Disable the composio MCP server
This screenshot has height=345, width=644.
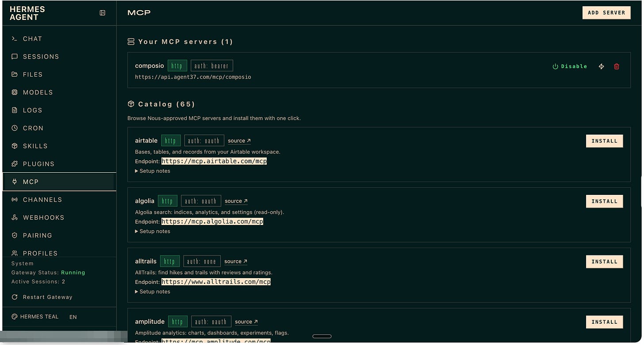(570, 66)
